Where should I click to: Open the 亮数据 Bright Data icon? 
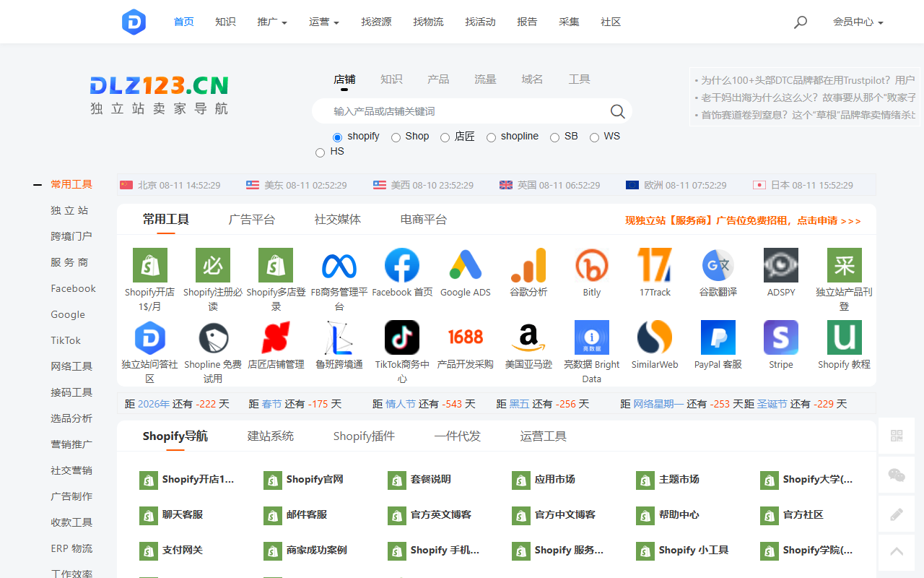click(x=592, y=337)
